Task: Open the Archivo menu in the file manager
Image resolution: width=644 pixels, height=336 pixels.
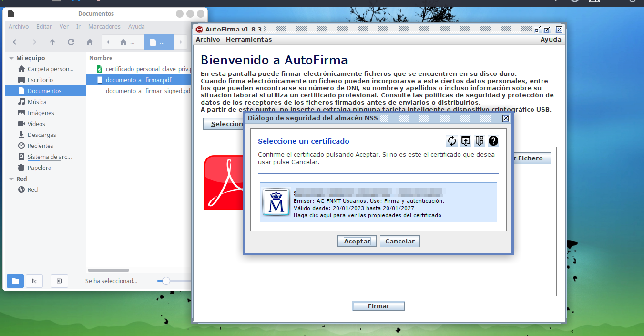Action: click(x=19, y=27)
